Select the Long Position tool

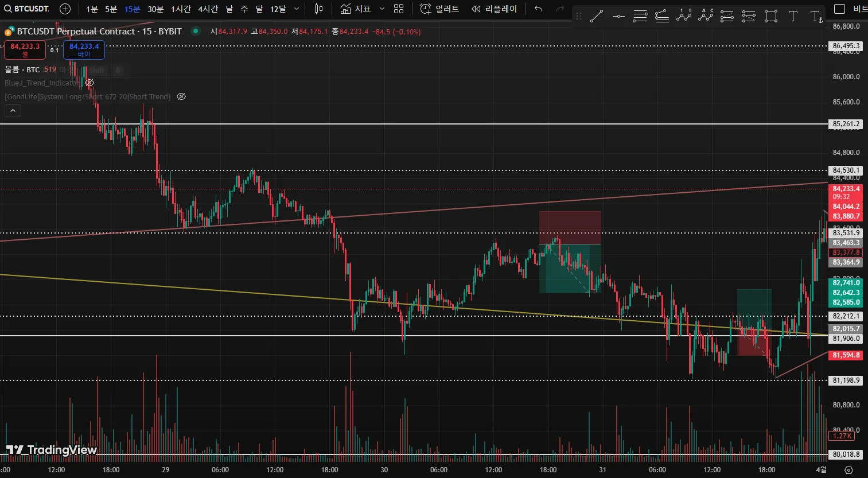727,17
